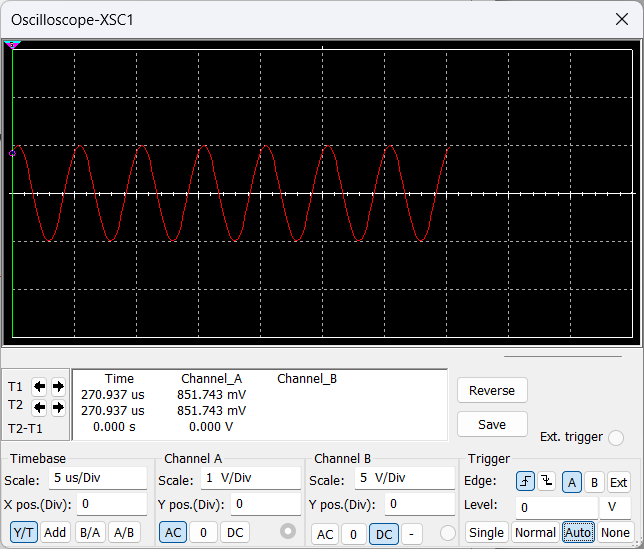Switch timebase to B/A mode

[90, 532]
